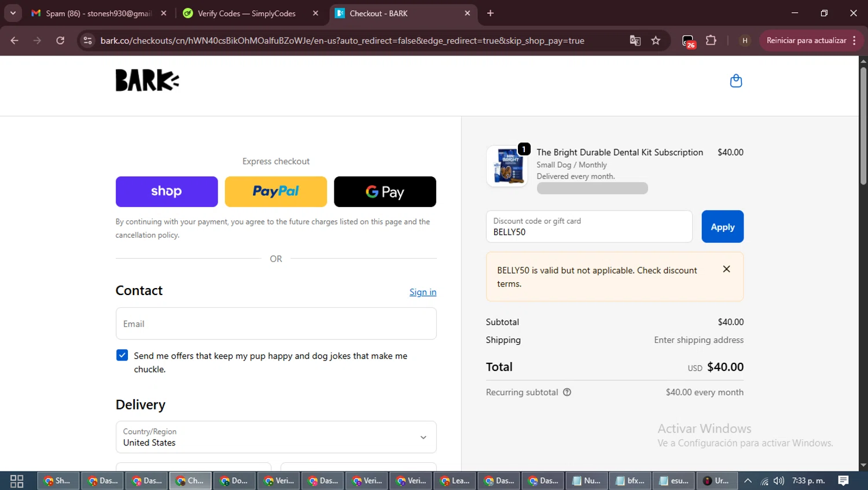Open the Extensions puzzle icon
The height and width of the screenshot is (490, 868).
tap(711, 40)
